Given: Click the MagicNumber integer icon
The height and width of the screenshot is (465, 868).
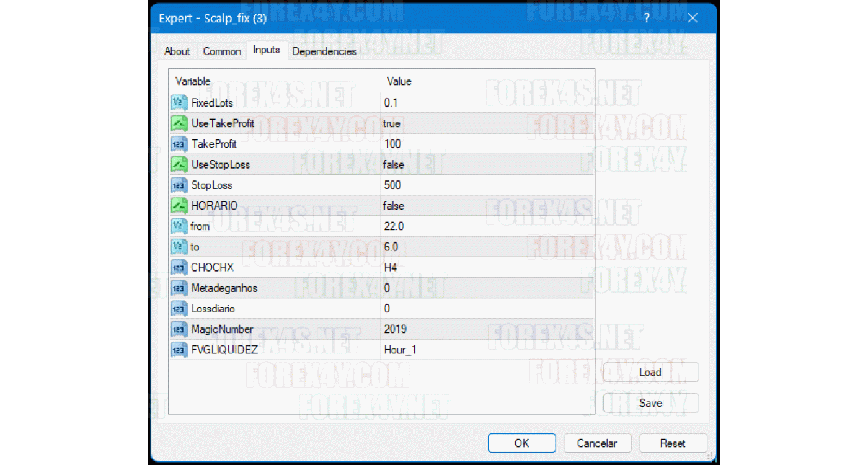Looking at the screenshot, I should pyautogui.click(x=179, y=329).
